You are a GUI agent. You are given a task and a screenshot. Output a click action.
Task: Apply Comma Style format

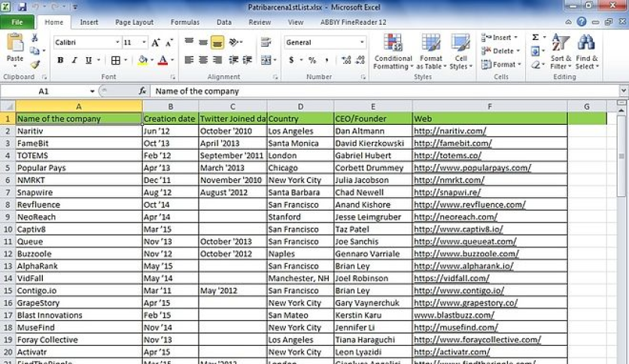click(327, 60)
